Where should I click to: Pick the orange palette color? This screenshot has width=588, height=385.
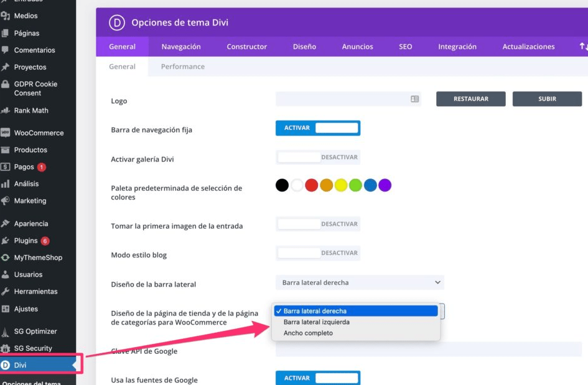[326, 185]
